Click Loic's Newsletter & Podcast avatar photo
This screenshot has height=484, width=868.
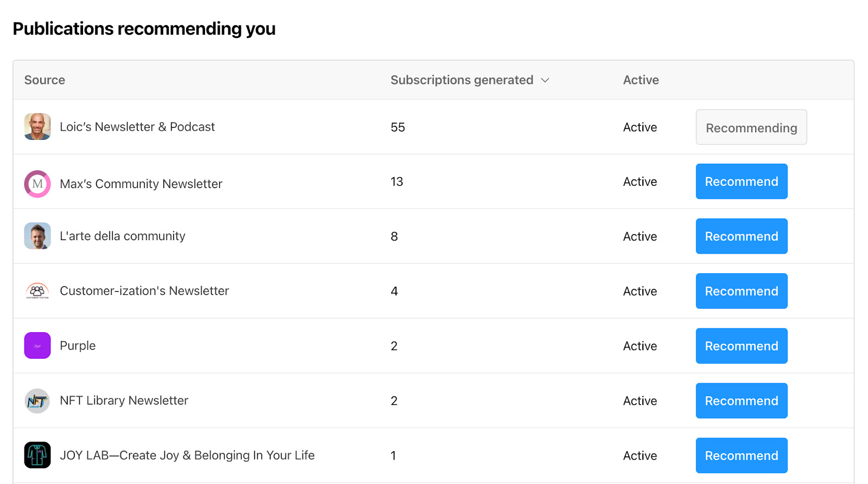(x=37, y=127)
